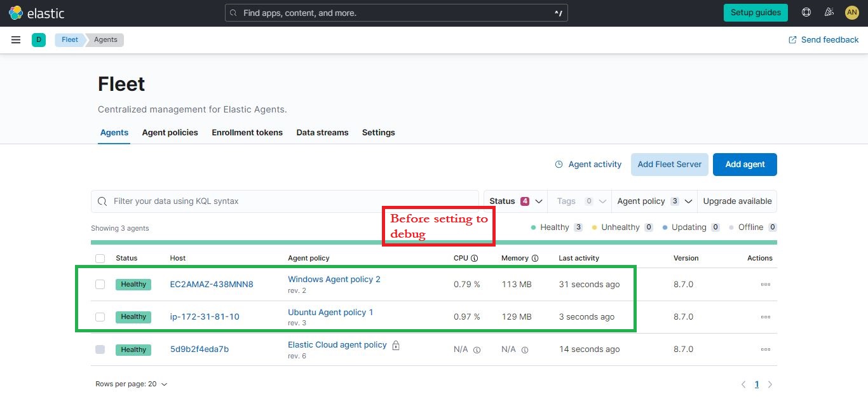Toggle the select-all agents checkbox

pyautogui.click(x=100, y=258)
